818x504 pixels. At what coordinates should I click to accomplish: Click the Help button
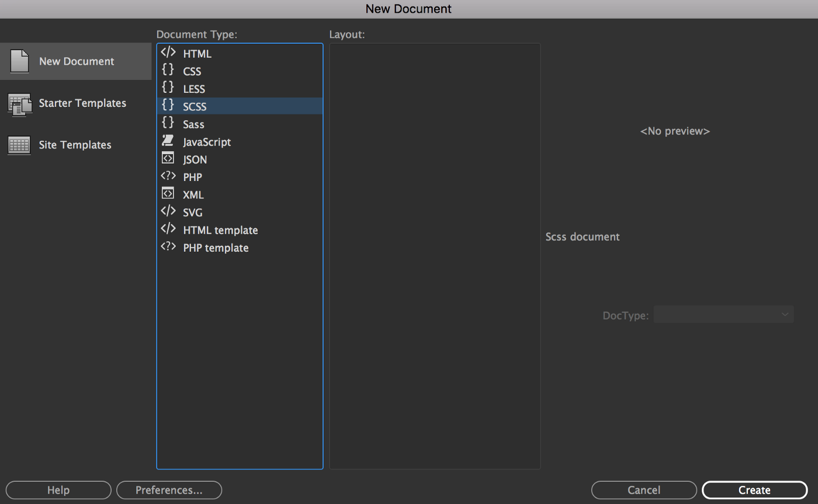click(x=58, y=490)
